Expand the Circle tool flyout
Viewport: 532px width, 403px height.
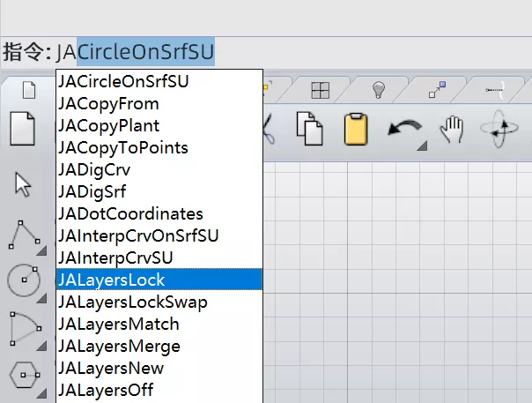pos(42,298)
